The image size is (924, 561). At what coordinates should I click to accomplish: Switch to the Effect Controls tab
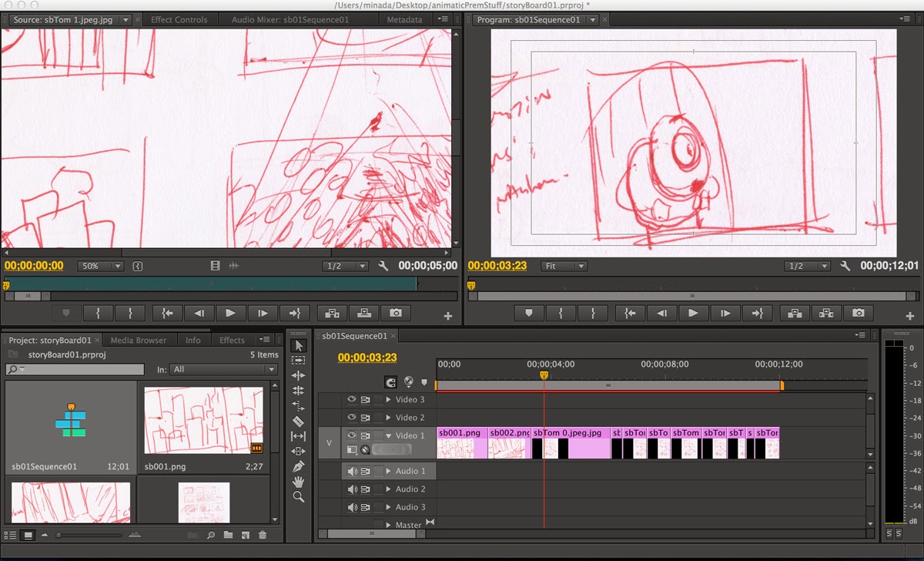pyautogui.click(x=179, y=19)
